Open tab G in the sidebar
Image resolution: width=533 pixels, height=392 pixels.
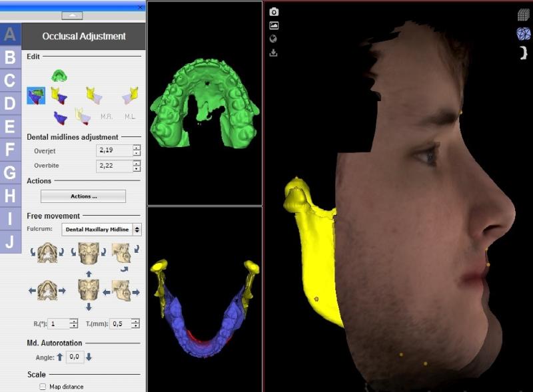pos(10,172)
